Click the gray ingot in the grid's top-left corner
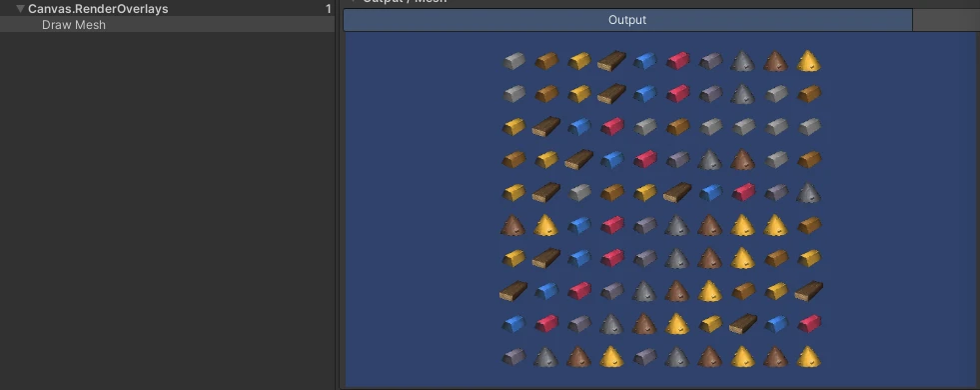 pos(513,61)
